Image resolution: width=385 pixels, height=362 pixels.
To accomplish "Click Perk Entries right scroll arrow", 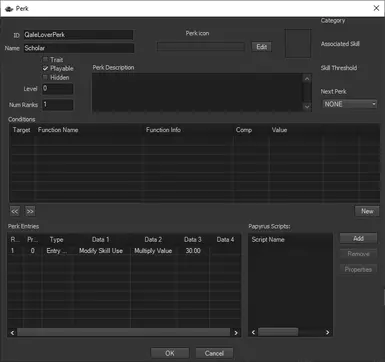I will point(236,332).
